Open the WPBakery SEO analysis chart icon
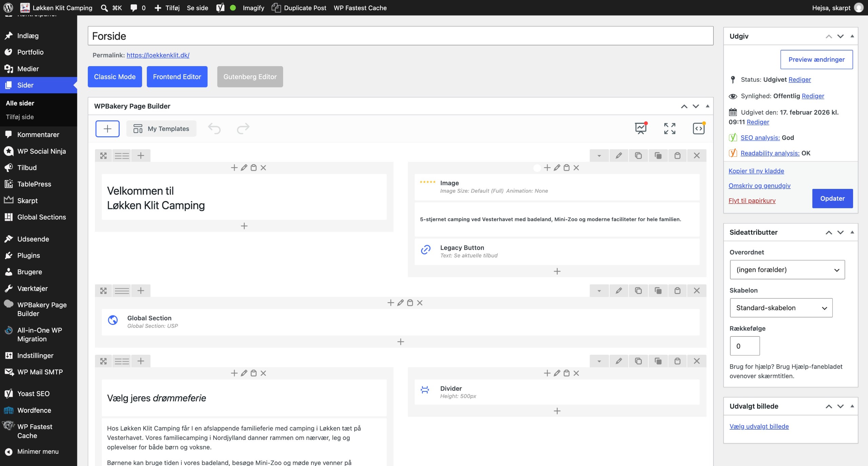 click(x=641, y=129)
